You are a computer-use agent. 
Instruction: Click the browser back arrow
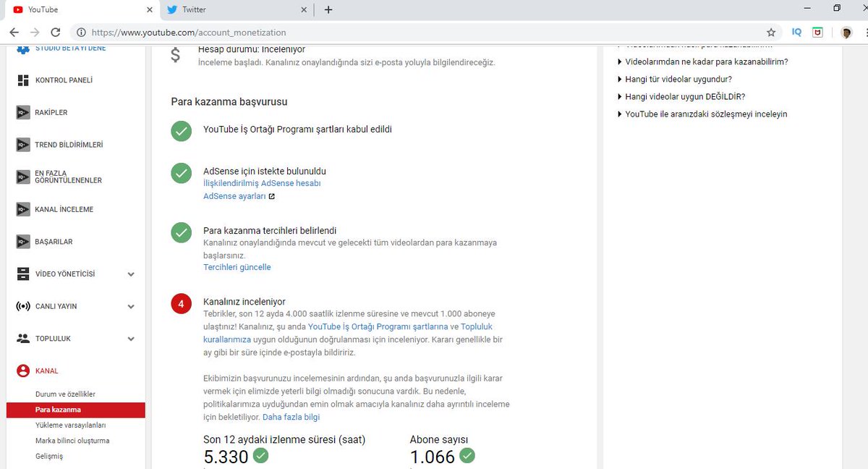tap(14, 33)
